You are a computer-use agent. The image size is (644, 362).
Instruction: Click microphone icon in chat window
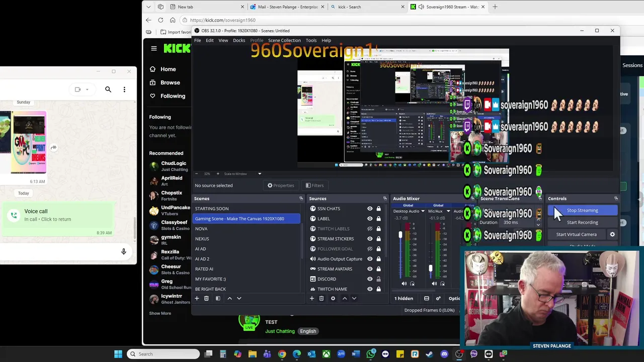[x=124, y=251]
